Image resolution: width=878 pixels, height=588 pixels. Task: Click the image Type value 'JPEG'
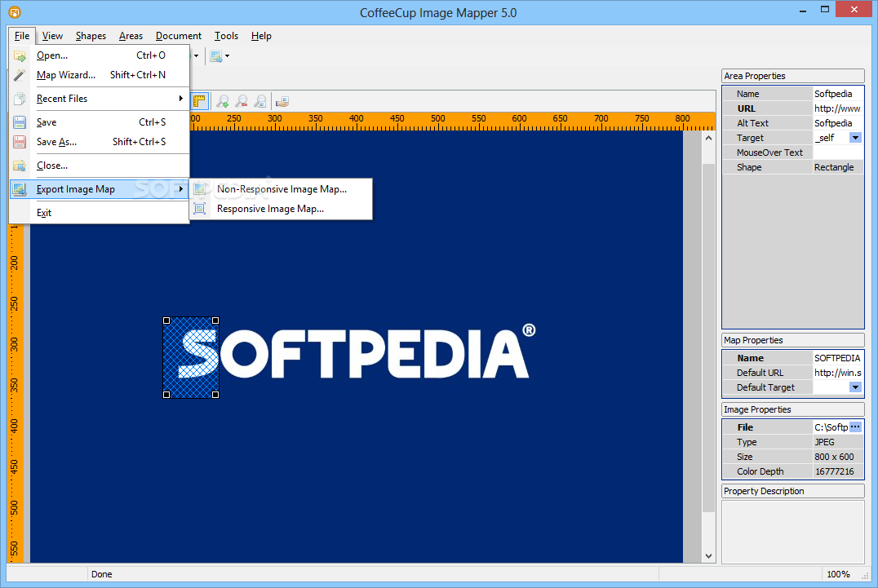838,442
